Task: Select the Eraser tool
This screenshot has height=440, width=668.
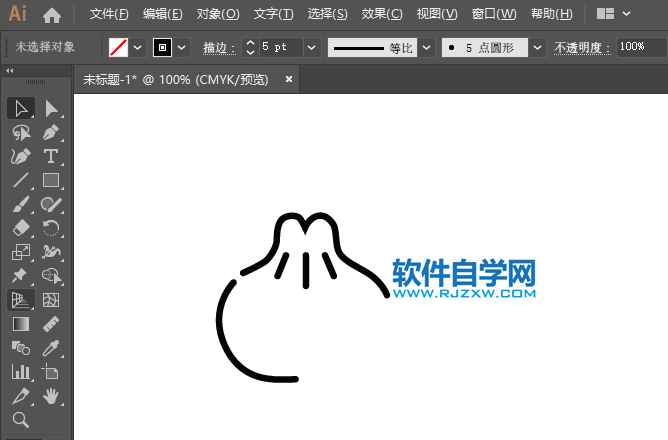Action: (21, 228)
